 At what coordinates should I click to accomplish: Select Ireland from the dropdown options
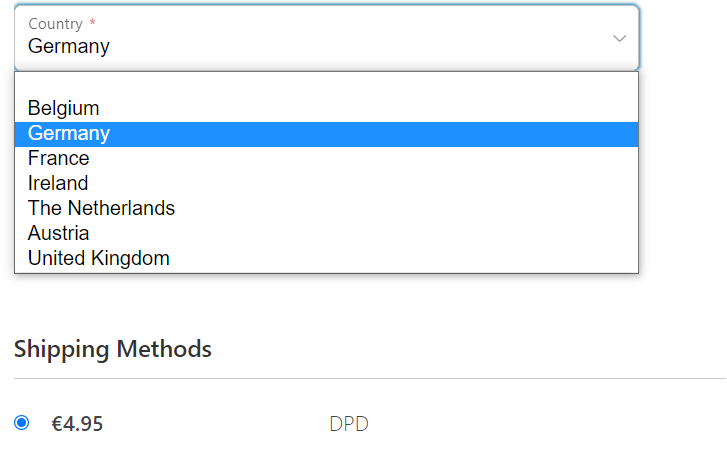coord(58,183)
